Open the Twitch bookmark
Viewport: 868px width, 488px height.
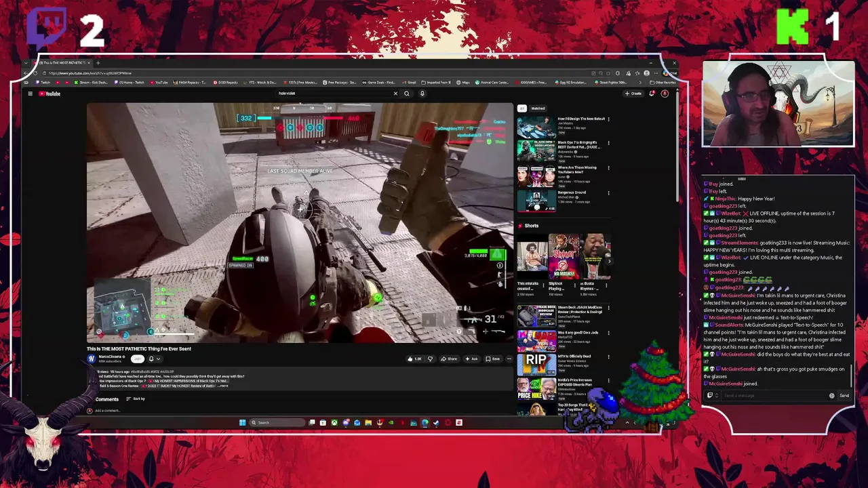tap(43, 83)
